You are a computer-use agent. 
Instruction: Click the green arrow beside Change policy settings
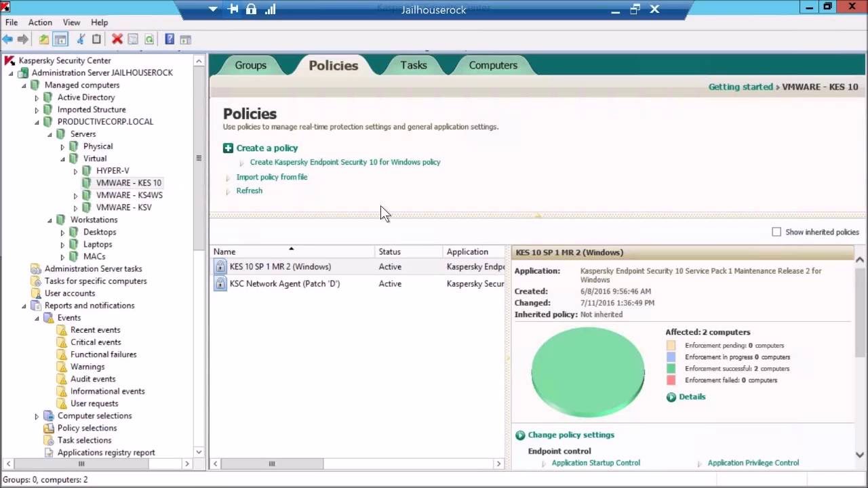tap(520, 435)
